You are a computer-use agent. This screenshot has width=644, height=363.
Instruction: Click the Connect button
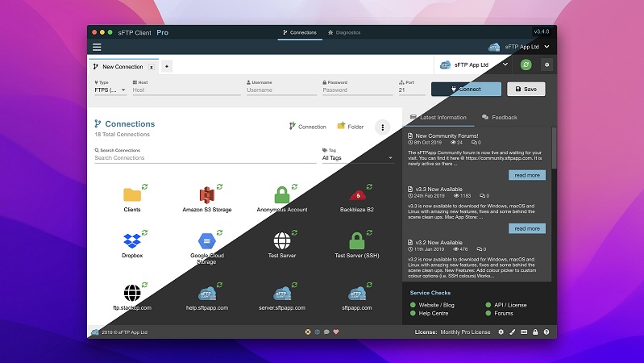pos(466,89)
